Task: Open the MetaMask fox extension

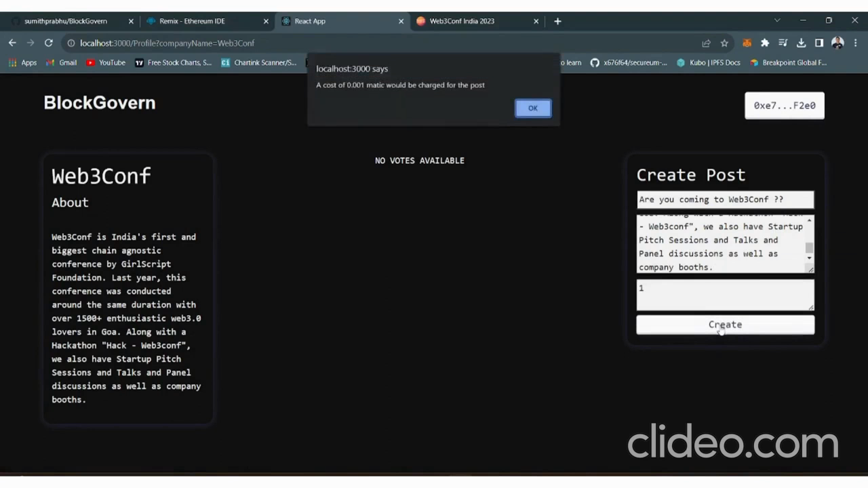Action: (747, 43)
